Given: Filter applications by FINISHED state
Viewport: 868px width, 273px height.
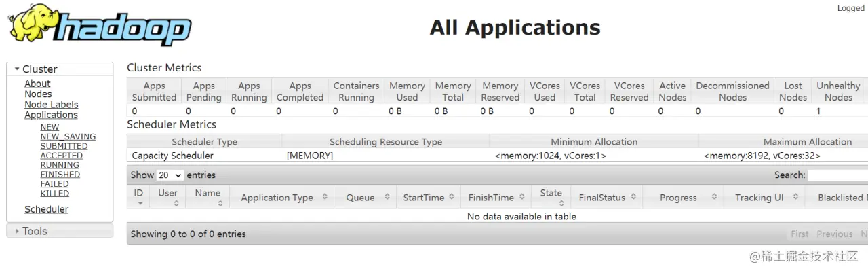Looking at the screenshot, I should pyautogui.click(x=60, y=175).
